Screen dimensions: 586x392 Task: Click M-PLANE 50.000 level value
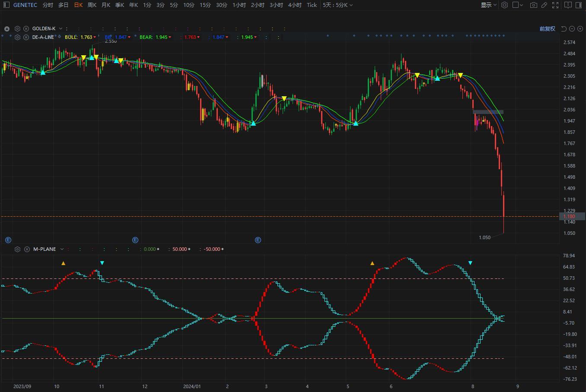click(x=180, y=249)
